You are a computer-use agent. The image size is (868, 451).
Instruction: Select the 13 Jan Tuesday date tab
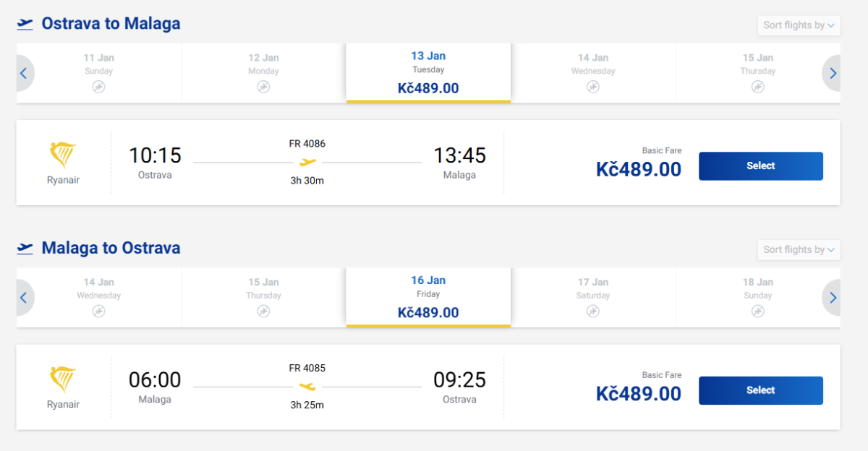click(x=428, y=72)
